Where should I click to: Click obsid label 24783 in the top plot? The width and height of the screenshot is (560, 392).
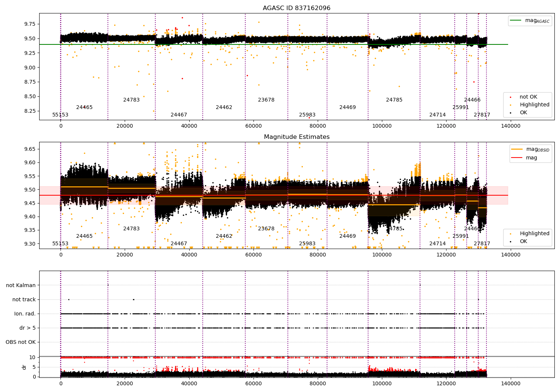click(131, 100)
